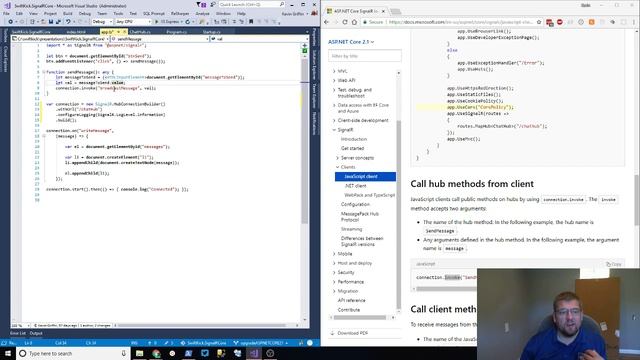
Task: Click the Chrome address bar URL
Action: pyautogui.click(x=460, y=22)
